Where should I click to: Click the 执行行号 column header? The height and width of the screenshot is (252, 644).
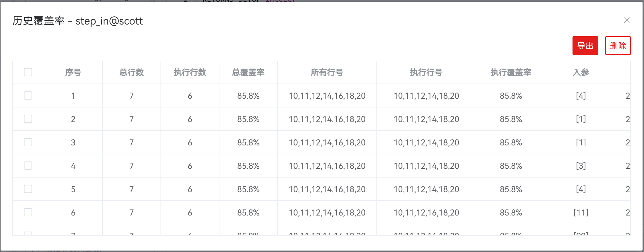point(426,72)
